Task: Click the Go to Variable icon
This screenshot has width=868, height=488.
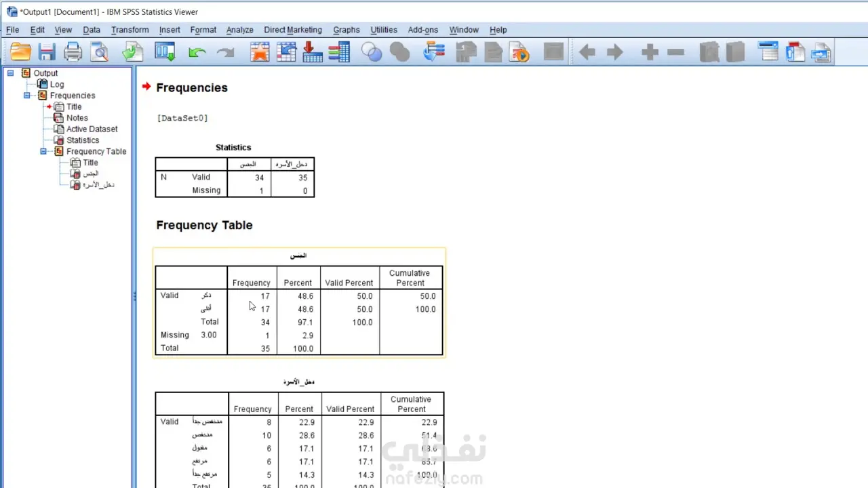Action: click(313, 52)
